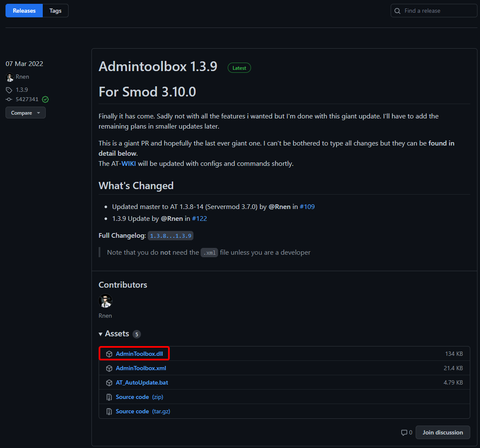Viewport: 480px width, 448px height.
Task: Click the magnifier icon in release search box
Action: (397, 11)
